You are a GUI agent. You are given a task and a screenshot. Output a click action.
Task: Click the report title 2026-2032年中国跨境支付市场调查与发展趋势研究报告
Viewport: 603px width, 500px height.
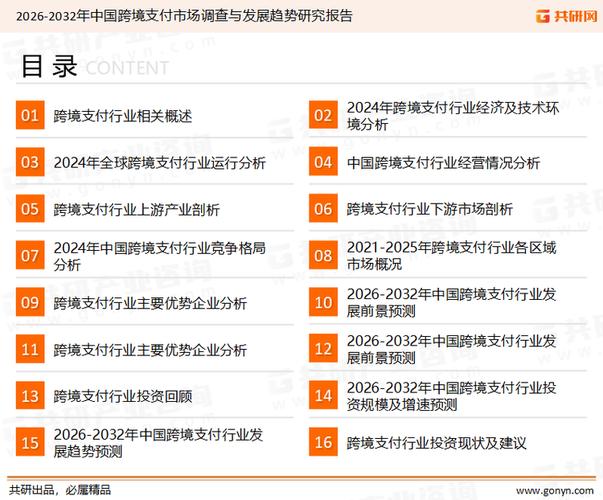click(184, 16)
